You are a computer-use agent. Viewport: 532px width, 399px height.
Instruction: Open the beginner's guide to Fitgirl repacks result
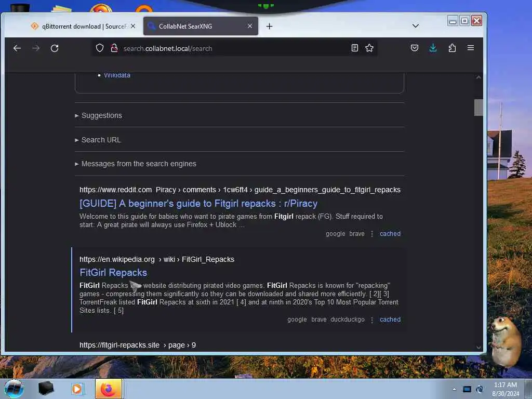(198, 204)
